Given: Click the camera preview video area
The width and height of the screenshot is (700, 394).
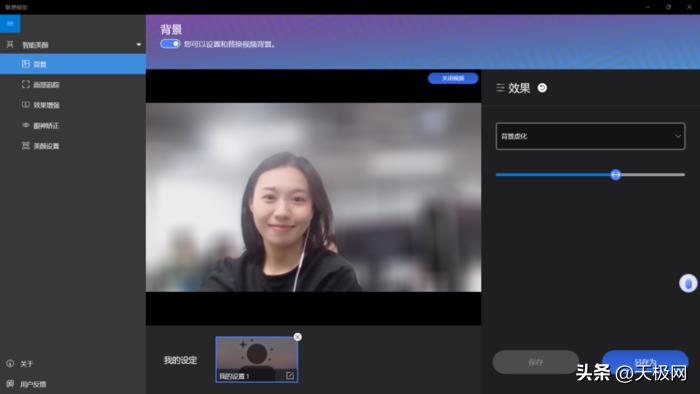Looking at the screenshot, I should click(313, 197).
